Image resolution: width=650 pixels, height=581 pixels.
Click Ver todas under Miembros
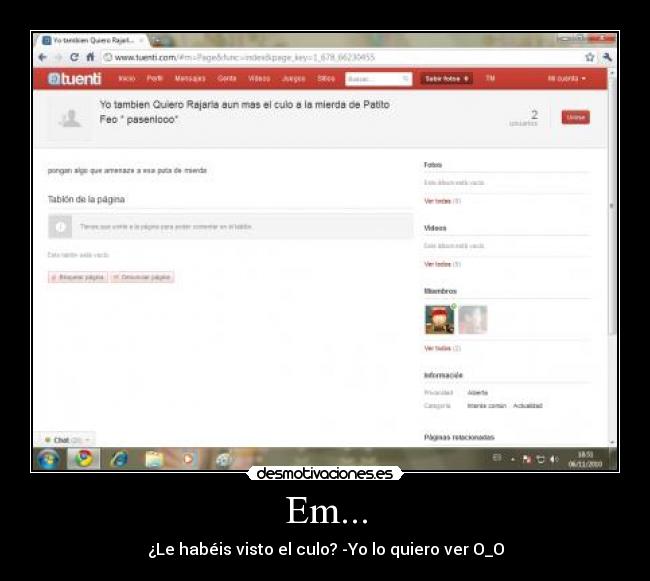tap(437, 348)
